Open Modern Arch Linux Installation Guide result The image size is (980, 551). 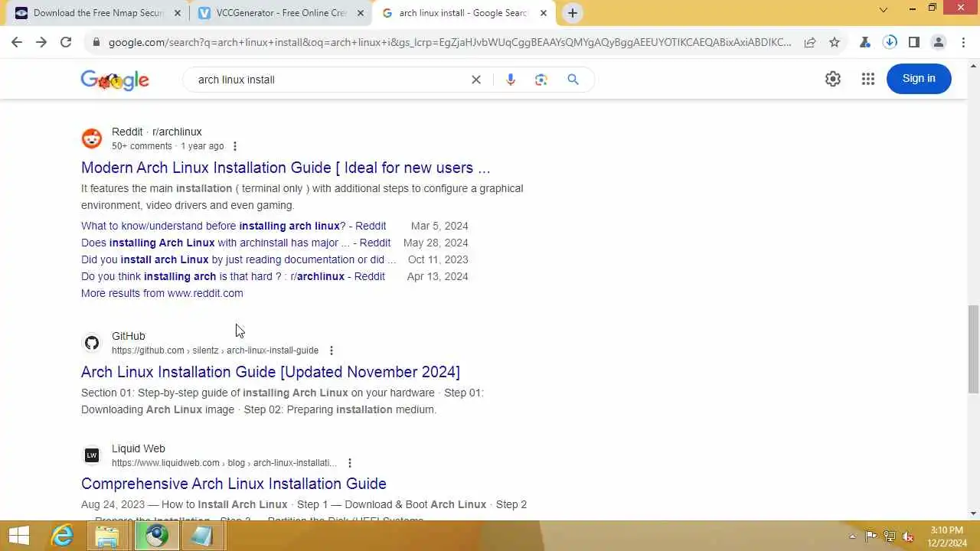(x=286, y=168)
